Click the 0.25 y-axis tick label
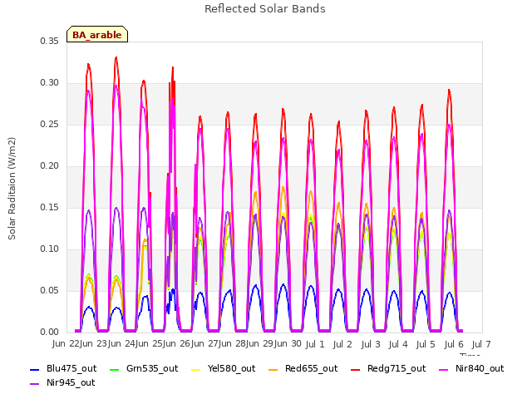 (x=49, y=124)
